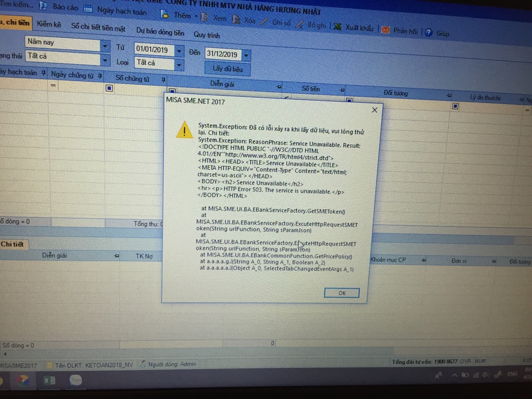The image size is (532, 399).
Task: Click the TK Nợ column header
Action: pyautogui.click(x=144, y=256)
